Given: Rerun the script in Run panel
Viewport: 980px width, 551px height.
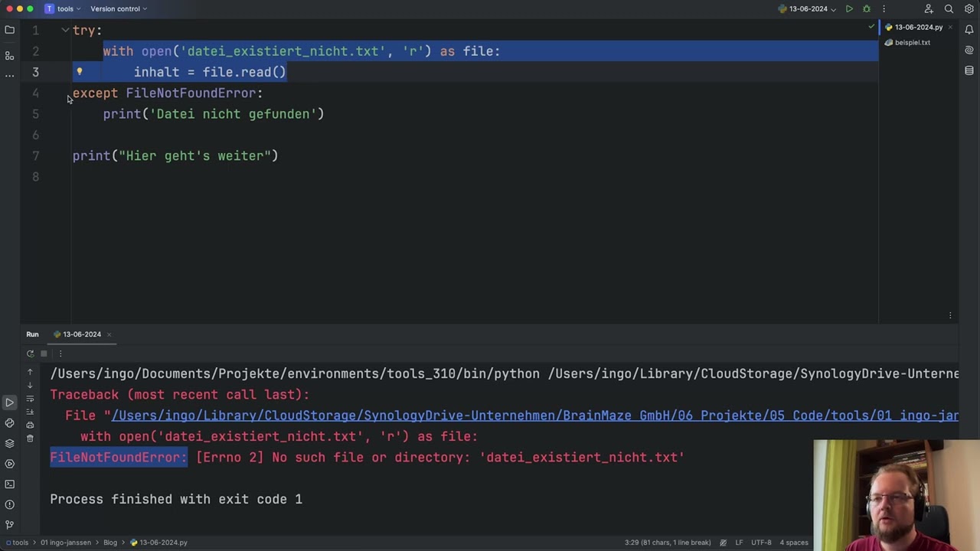Looking at the screenshot, I should [30, 354].
